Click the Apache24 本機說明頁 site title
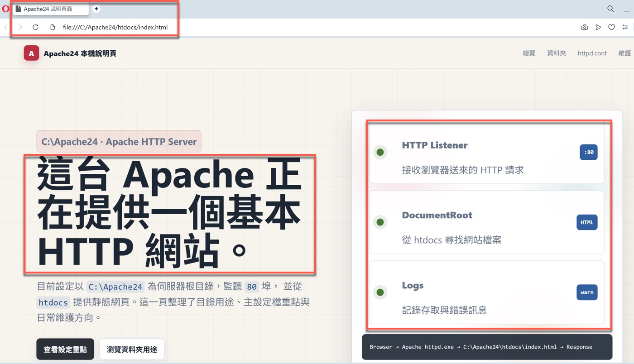Screen dimensions: 634x364 pyautogui.click(x=80, y=53)
